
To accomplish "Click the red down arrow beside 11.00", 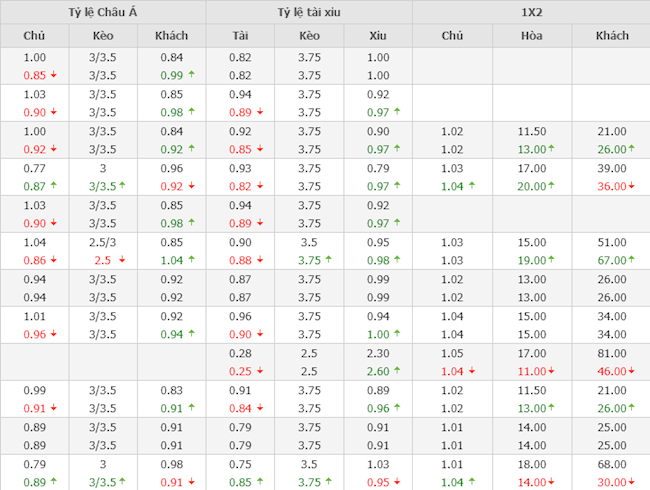I will pyautogui.click(x=551, y=370).
